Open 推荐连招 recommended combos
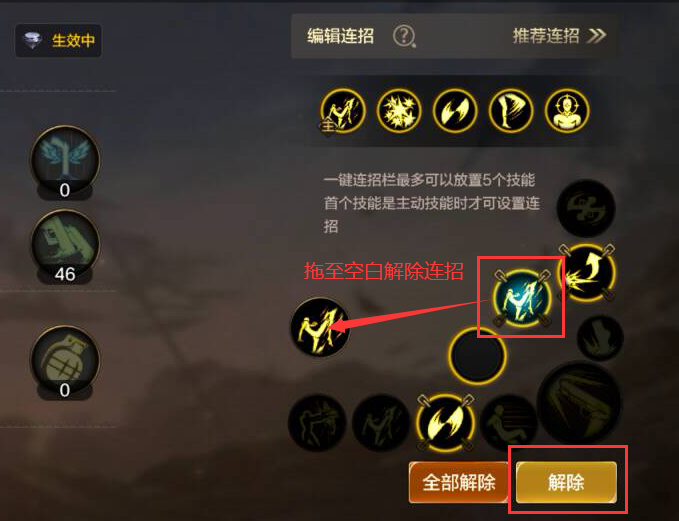 tap(559, 36)
